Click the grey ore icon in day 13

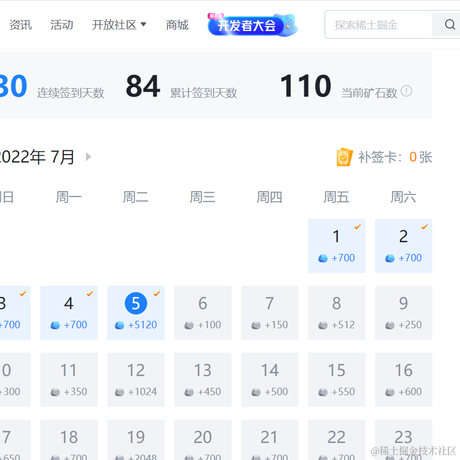point(189,392)
